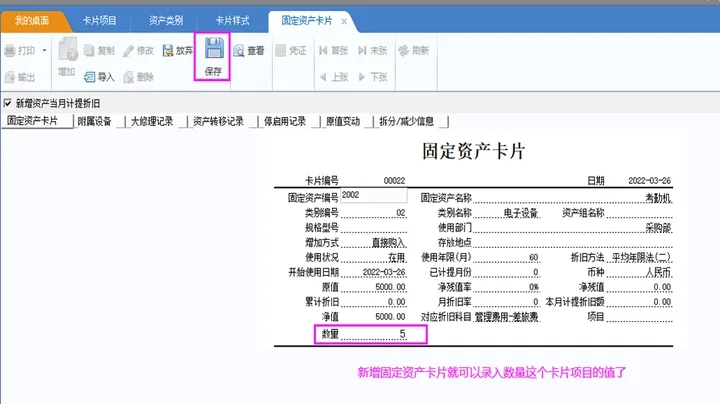720x404 pixels.
Task: Click the 数量 value field showing 5
Action: pyautogui.click(x=374, y=334)
